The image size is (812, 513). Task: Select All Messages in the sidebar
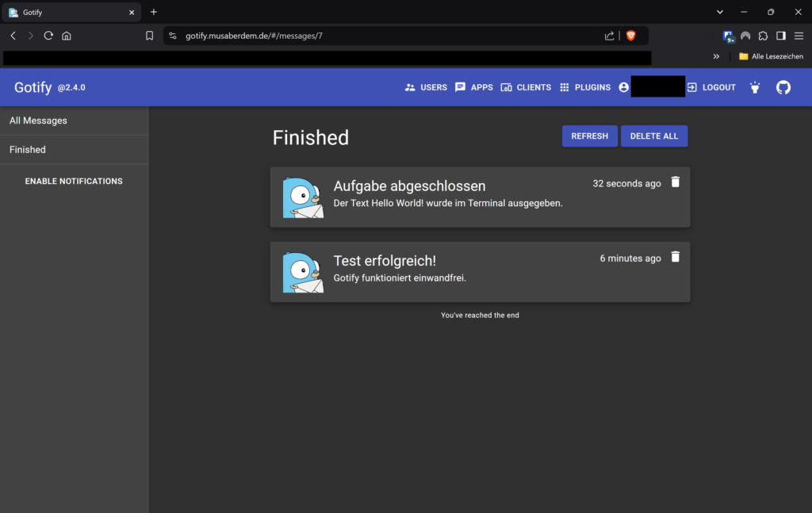pos(38,121)
